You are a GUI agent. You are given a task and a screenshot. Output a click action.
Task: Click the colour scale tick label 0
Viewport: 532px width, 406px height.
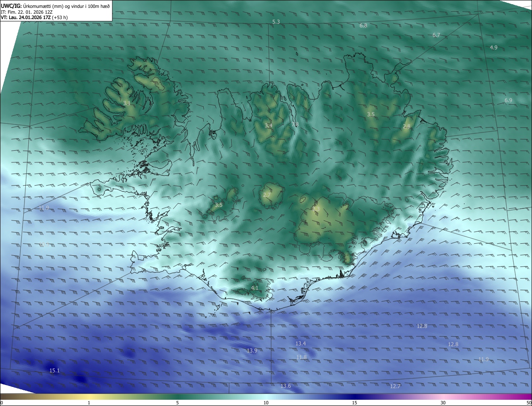click(x=1, y=403)
